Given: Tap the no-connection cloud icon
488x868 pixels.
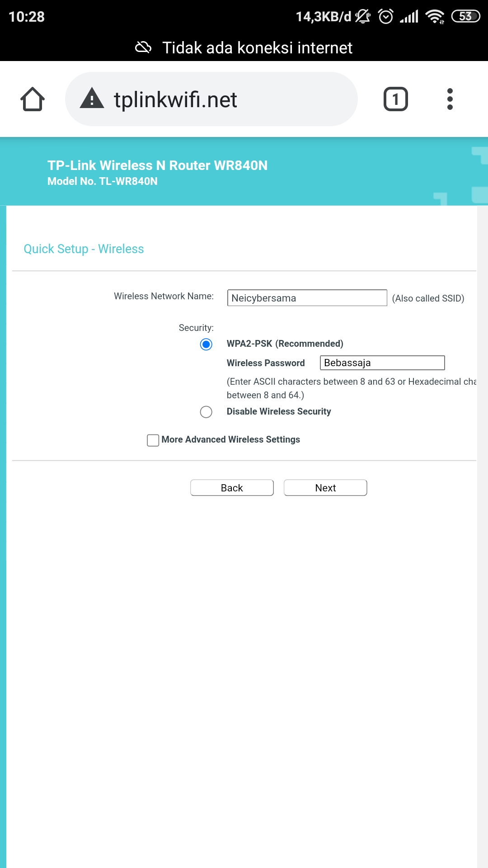Looking at the screenshot, I should (x=143, y=47).
